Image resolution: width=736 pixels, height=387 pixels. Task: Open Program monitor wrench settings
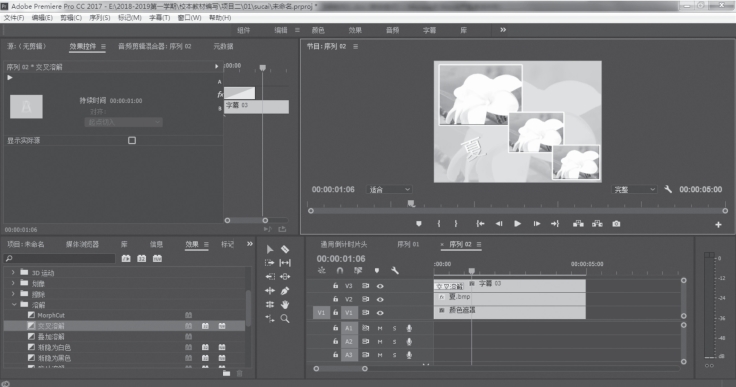[668, 189]
